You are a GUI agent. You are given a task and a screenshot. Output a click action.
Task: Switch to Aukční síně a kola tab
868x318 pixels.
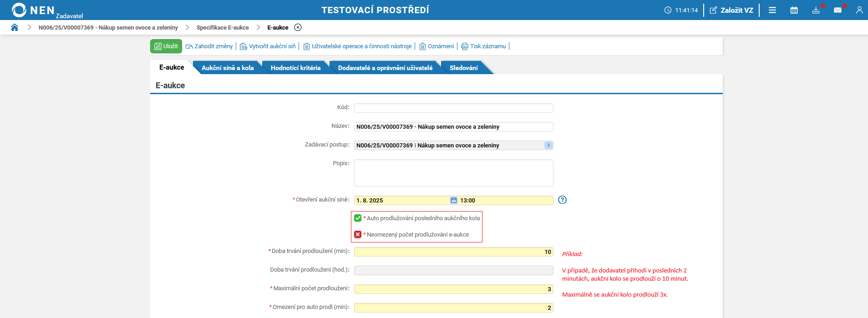coord(228,68)
